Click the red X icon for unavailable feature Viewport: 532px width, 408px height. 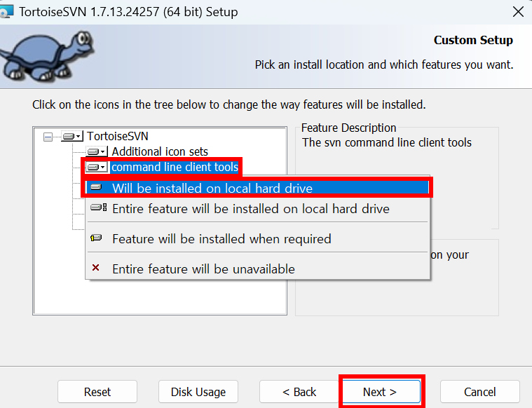point(96,268)
